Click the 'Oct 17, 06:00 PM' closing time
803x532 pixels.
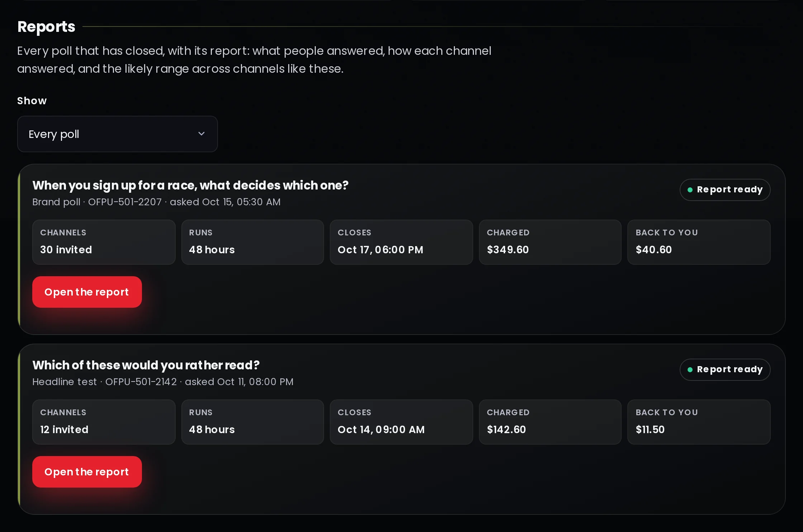(x=380, y=249)
